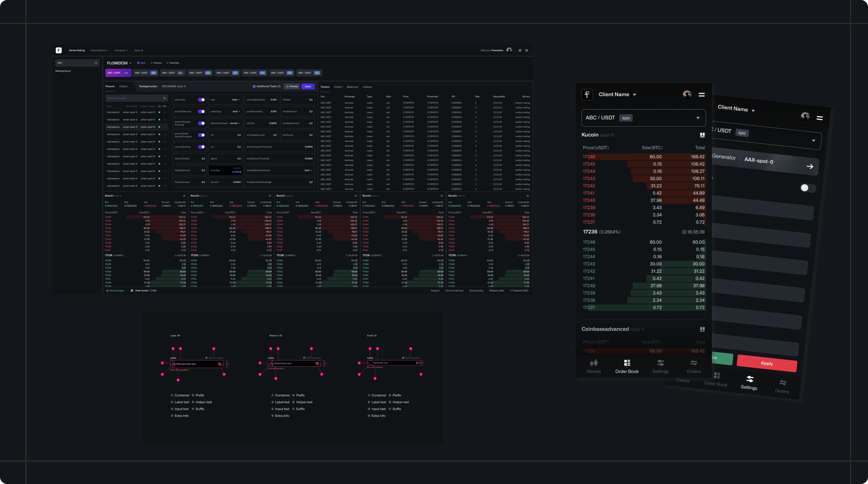
Task: Expand Client Name dropdown on front mobile screen
Action: click(617, 94)
